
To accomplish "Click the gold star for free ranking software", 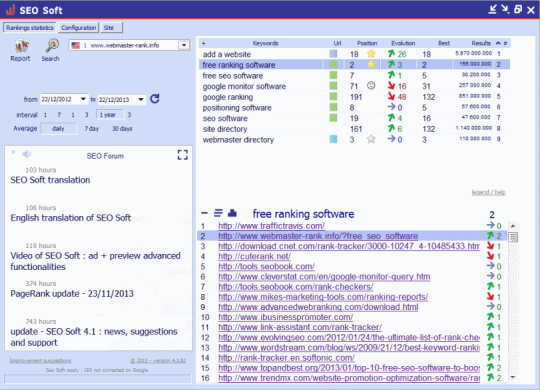I will click(371, 64).
